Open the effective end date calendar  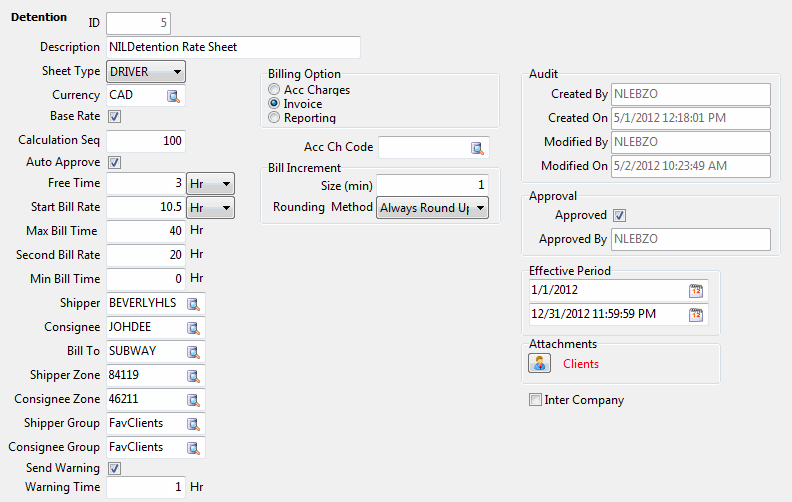click(696, 315)
